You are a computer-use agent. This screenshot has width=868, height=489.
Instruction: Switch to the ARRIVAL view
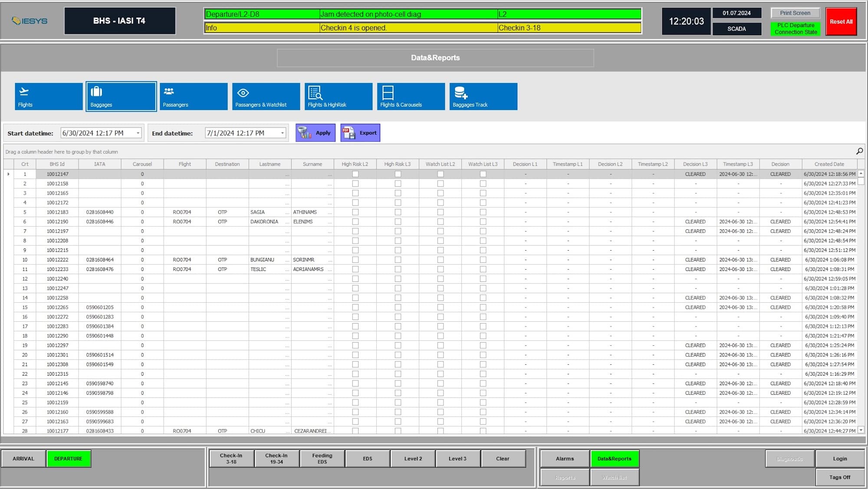[x=23, y=459]
